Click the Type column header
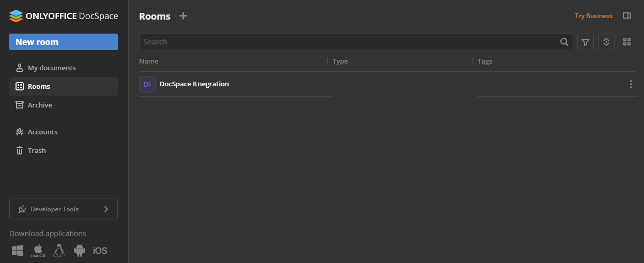Image resolution: width=644 pixels, height=263 pixels. pos(340,61)
